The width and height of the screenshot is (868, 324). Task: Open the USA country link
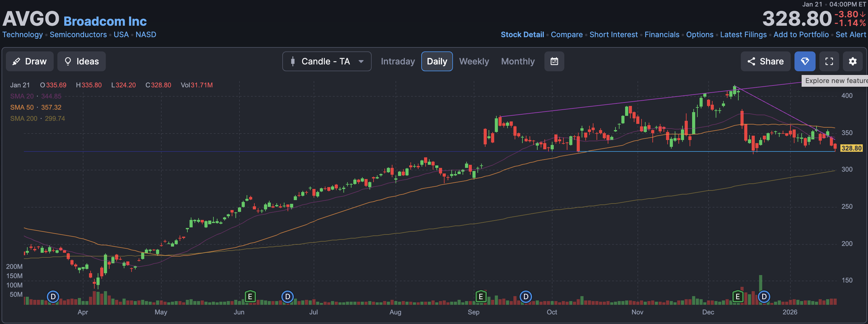pyautogui.click(x=121, y=35)
